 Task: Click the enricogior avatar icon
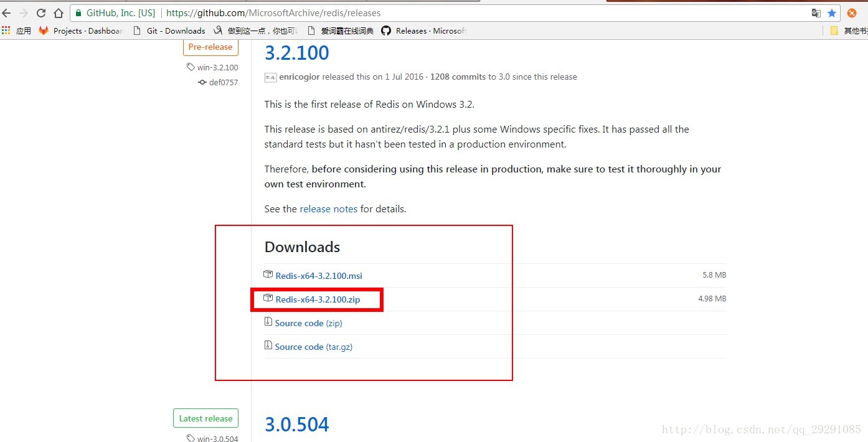[x=270, y=77]
